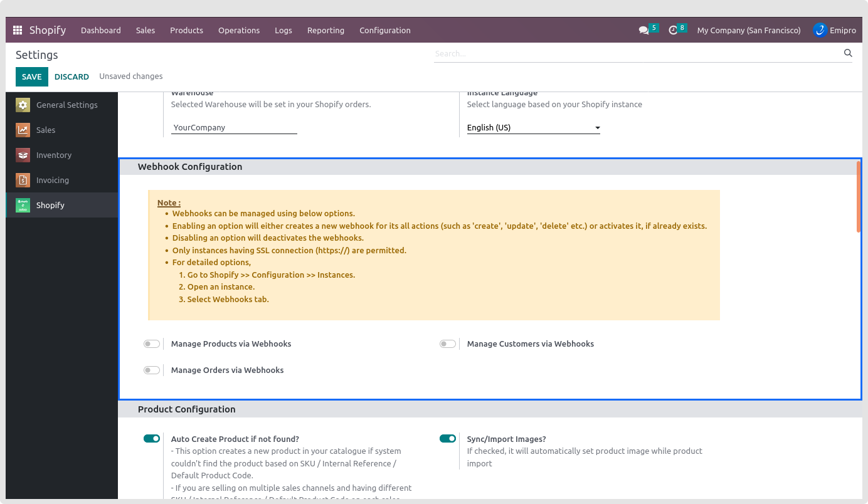Open the Operations menu

click(239, 30)
